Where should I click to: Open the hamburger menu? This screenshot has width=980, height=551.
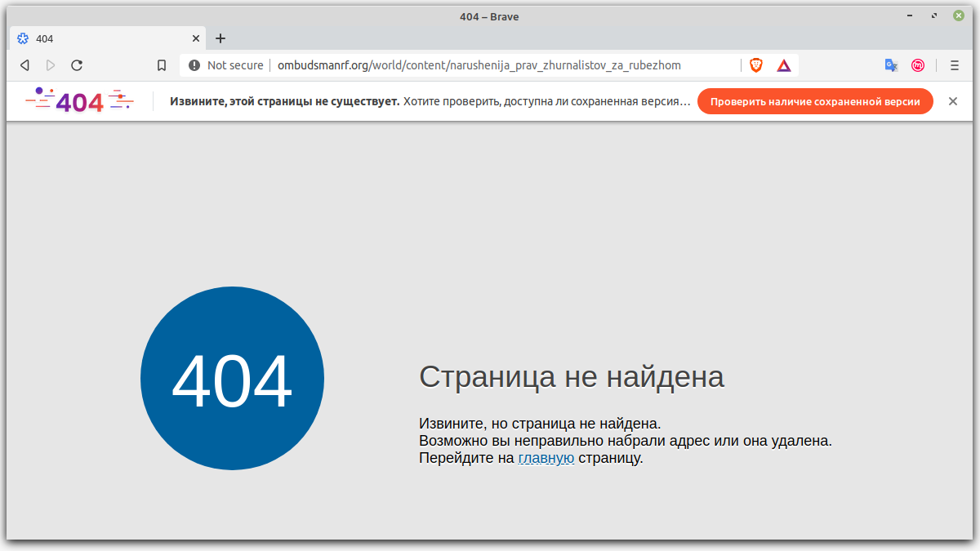pos(952,64)
